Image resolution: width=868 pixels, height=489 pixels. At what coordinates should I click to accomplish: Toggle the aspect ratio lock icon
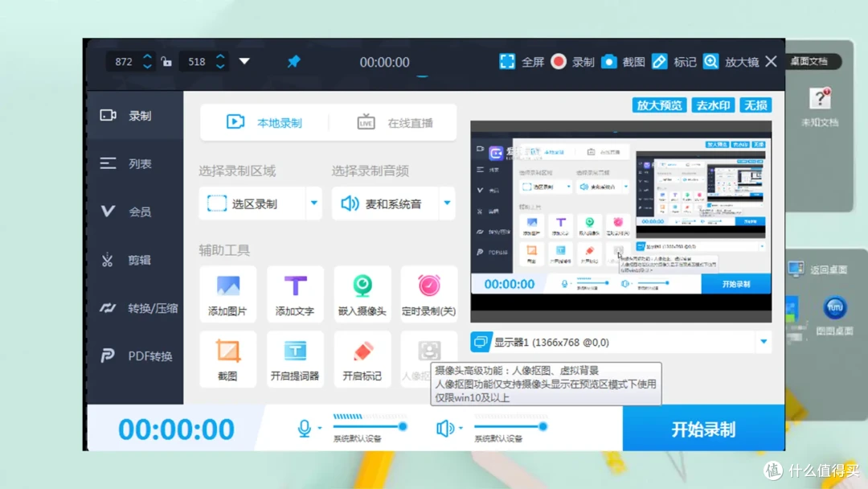[166, 61]
